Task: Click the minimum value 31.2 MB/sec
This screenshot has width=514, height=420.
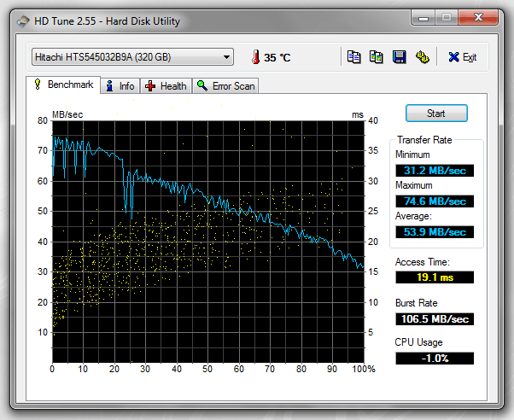Action: (435, 171)
